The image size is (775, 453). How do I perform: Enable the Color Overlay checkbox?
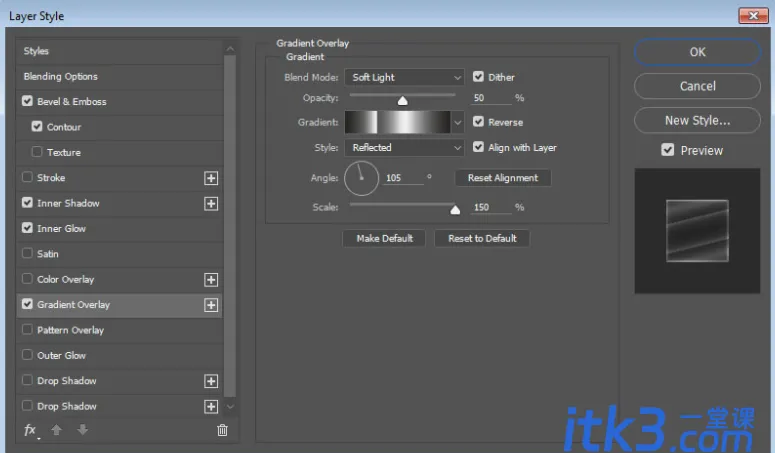point(27,279)
